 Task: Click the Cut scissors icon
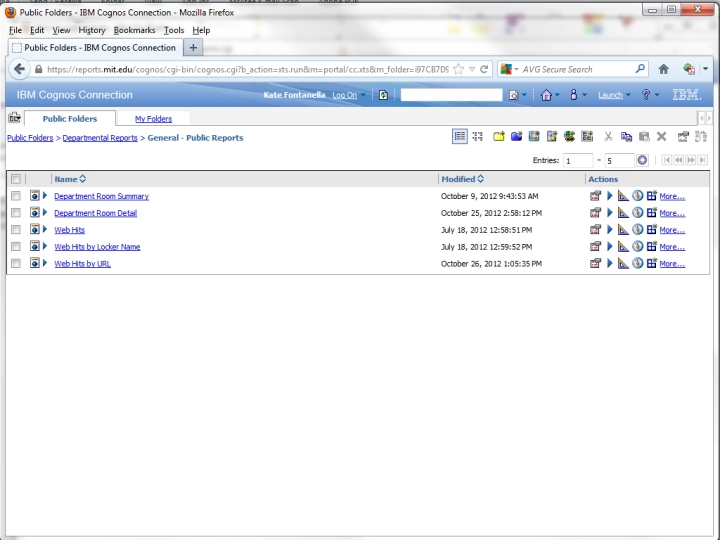coord(608,137)
